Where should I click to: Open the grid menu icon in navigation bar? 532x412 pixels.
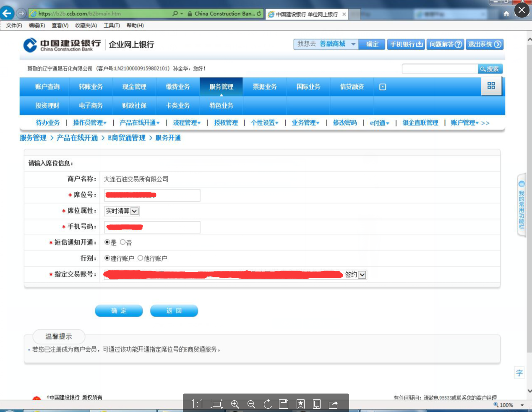click(491, 86)
